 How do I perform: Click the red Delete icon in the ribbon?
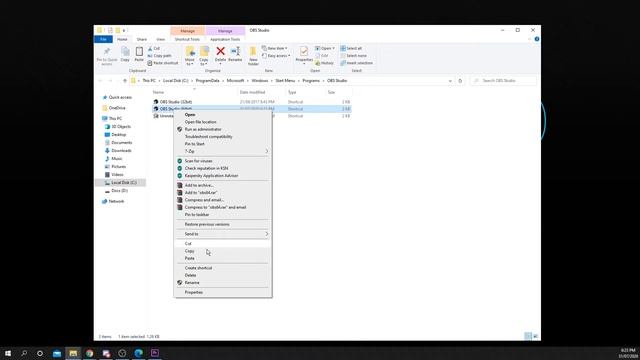point(220,51)
